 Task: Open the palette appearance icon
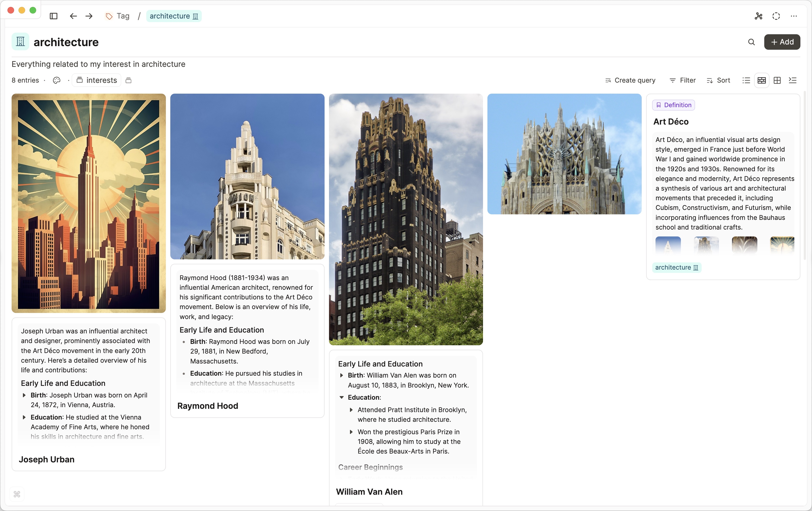[x=57, y=80]
